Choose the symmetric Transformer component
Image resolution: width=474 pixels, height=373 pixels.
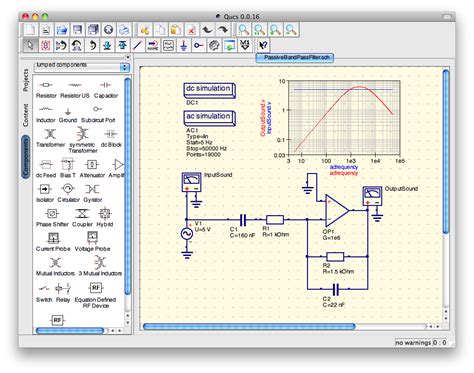coord(83,140)
